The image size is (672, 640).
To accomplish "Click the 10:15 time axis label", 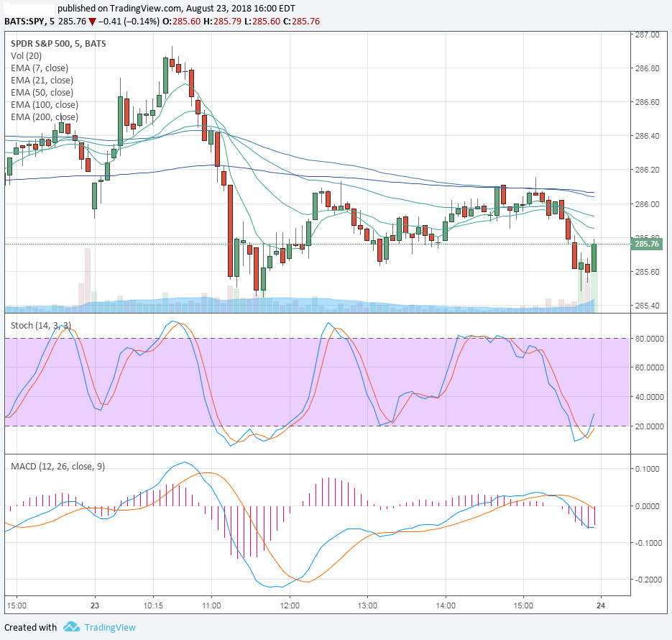I will point(153,605).
